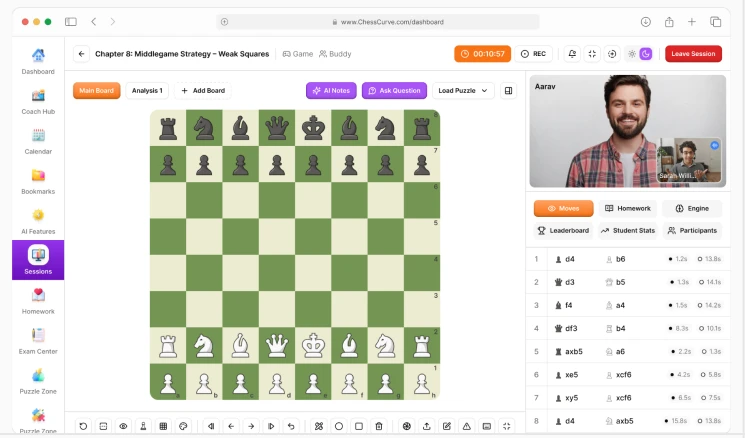Open the color palette board theme icon
This screenshot has width=745, height=438.
(183, 426)
